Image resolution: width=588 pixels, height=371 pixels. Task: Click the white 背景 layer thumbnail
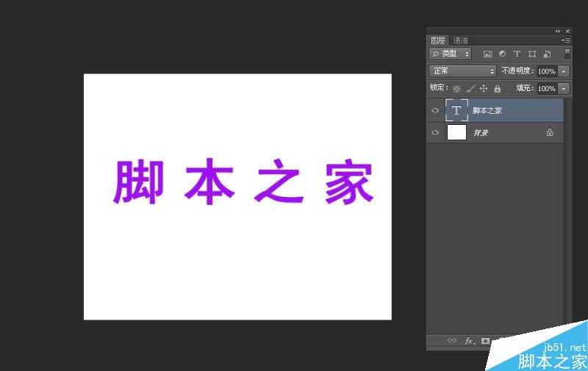(x=456, y=132)
